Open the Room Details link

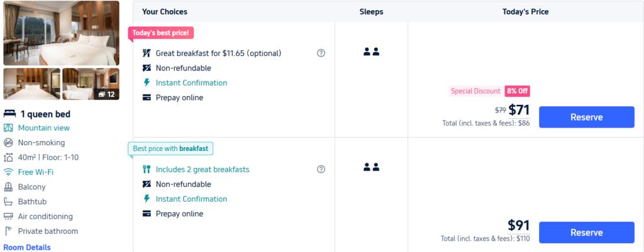[x=27, y=247]
